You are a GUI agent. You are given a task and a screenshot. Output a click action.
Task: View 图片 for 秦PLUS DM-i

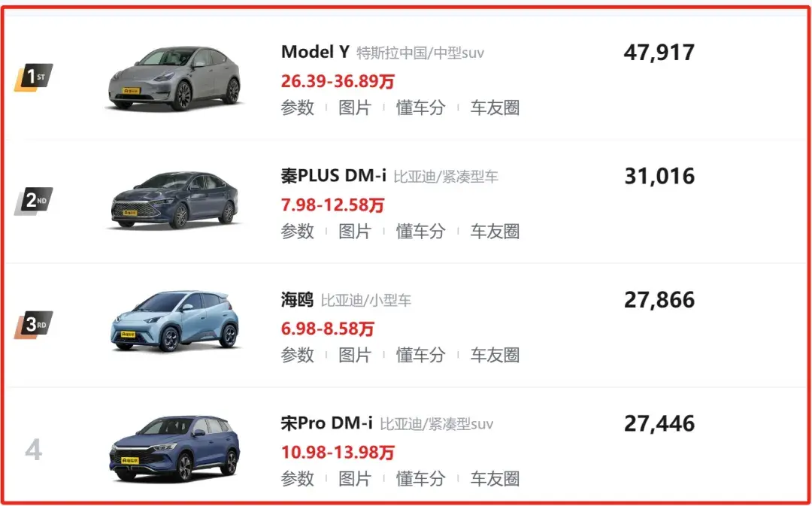(355, 231)
